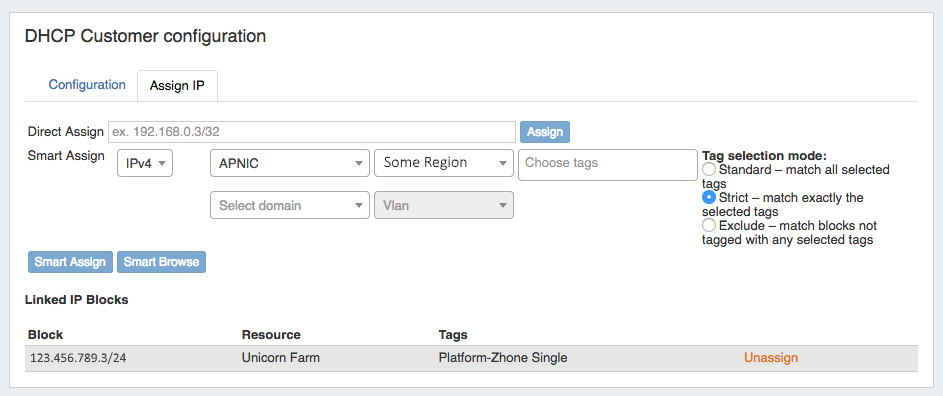This screenshot has height=396, width=943.
Task: Unassign the 123.456.789.3/24 block
Action: click(x=771, y=357)
